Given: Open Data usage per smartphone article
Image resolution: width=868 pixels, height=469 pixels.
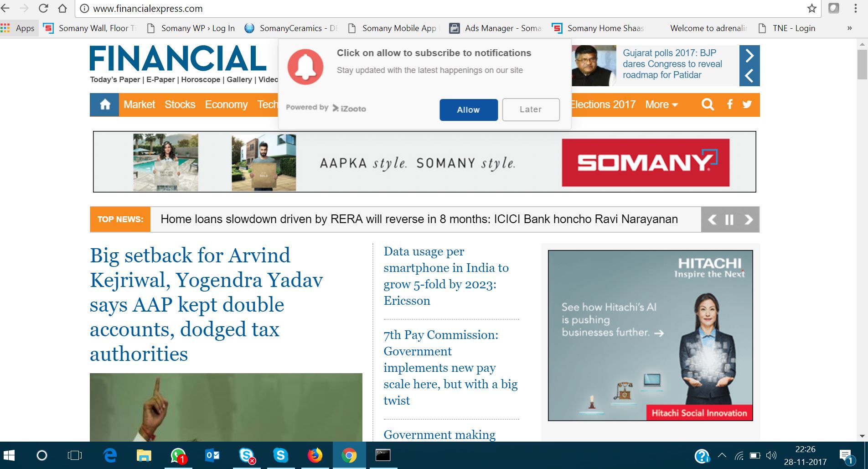Looking at the screenshot, I should click(x=446, y=276).
